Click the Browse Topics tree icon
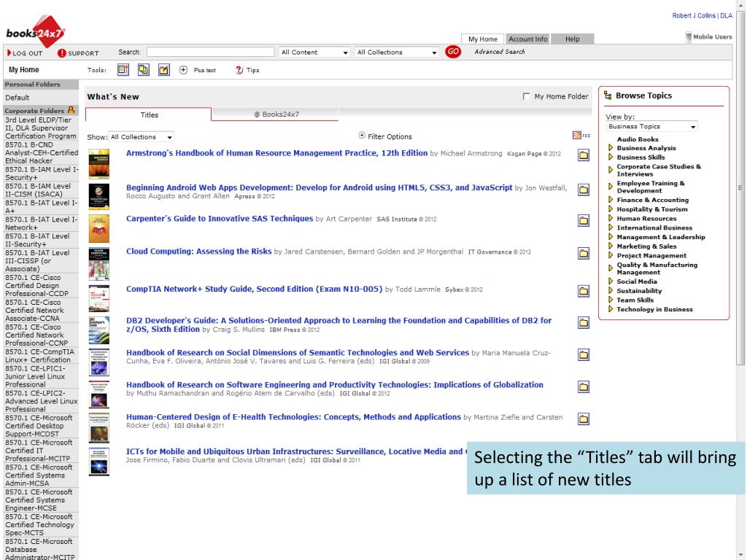The width and height of the screenshot is (747, 560). [x=608, y=96]
